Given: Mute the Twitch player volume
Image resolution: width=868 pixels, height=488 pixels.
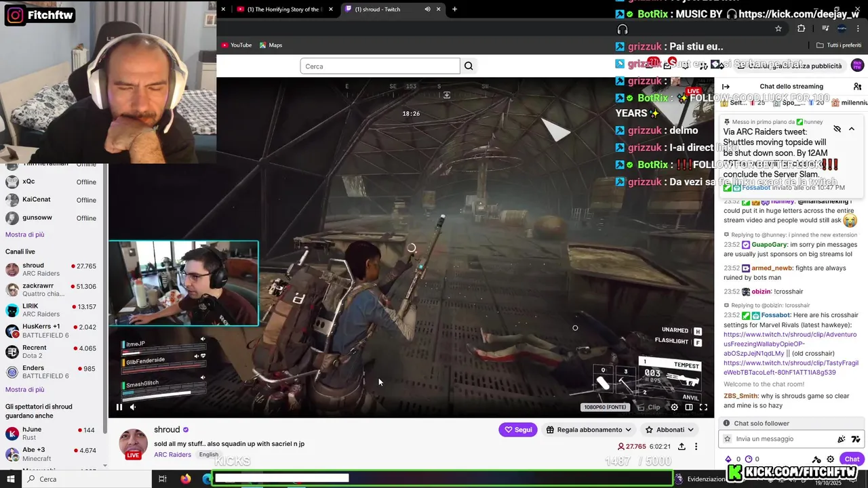Looking at the screenshot, I should click(133, 407).
